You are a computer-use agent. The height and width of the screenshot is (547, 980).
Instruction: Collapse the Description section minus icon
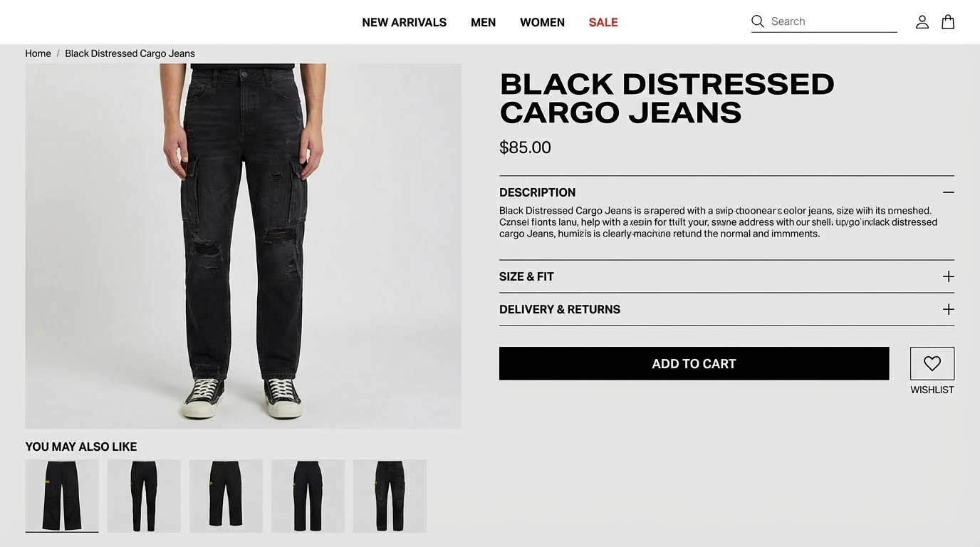coord(948,192)
